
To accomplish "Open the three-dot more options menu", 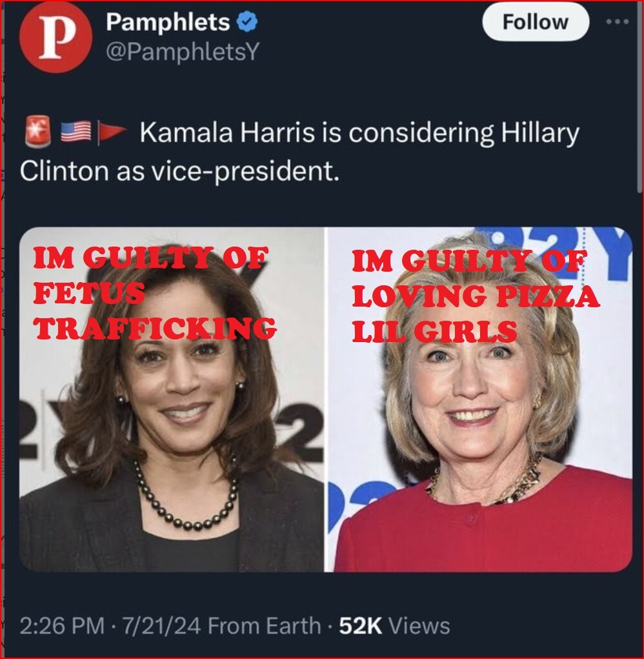I will tap(618, 22).
